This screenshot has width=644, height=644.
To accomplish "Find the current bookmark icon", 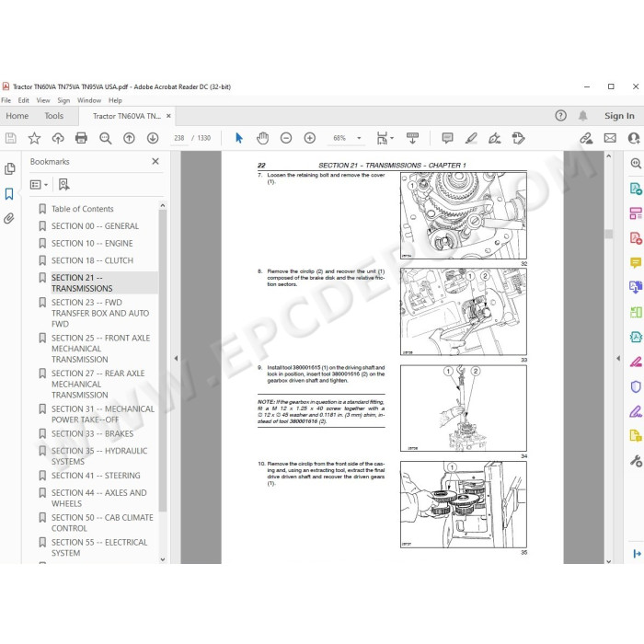I will point(63,185).
